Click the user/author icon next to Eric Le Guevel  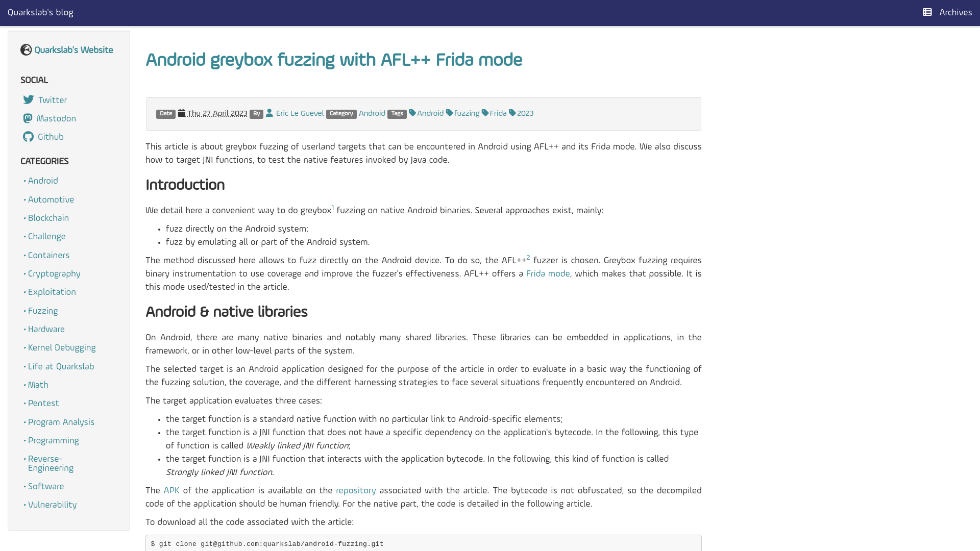[269, 113]
